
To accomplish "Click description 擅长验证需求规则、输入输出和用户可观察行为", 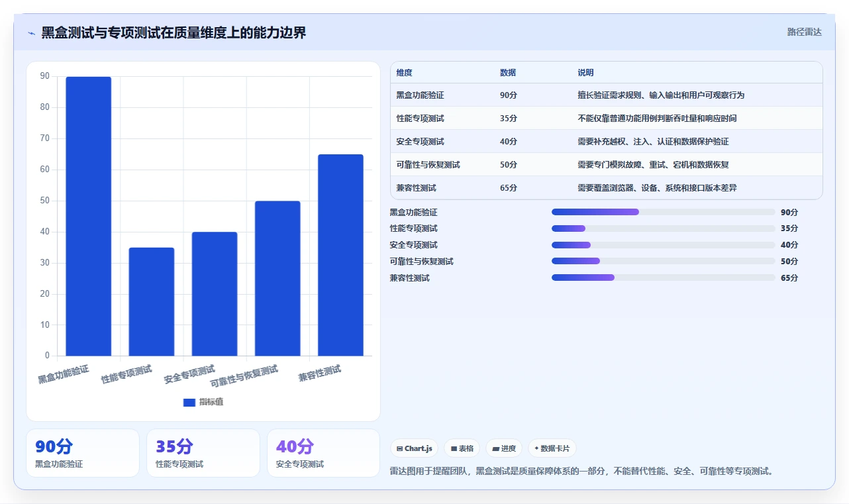I will [661, 95].
